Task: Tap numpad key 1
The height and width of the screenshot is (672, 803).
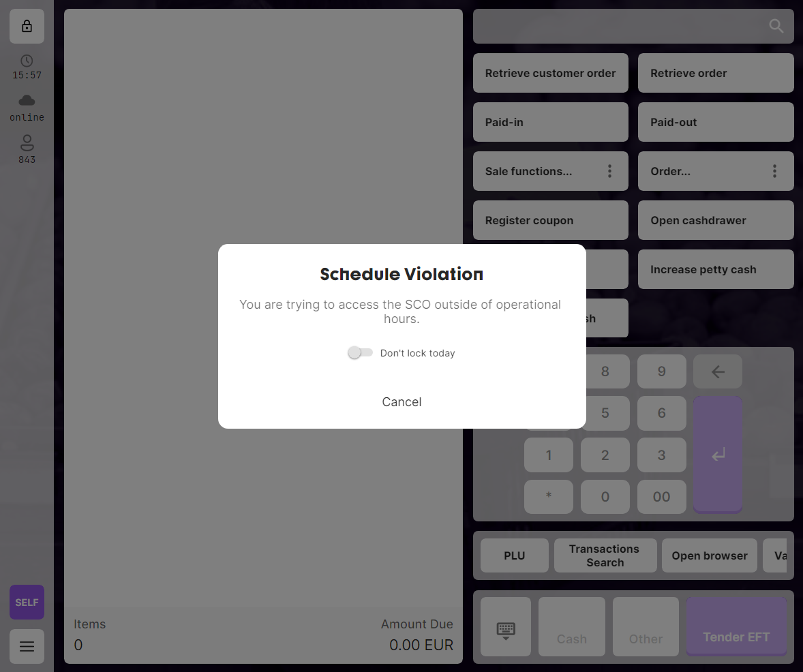Action: coord(549,455)
